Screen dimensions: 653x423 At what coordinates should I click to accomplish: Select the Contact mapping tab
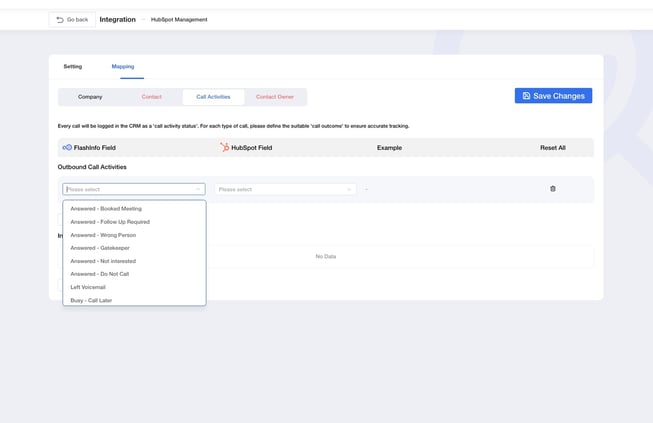152,97
